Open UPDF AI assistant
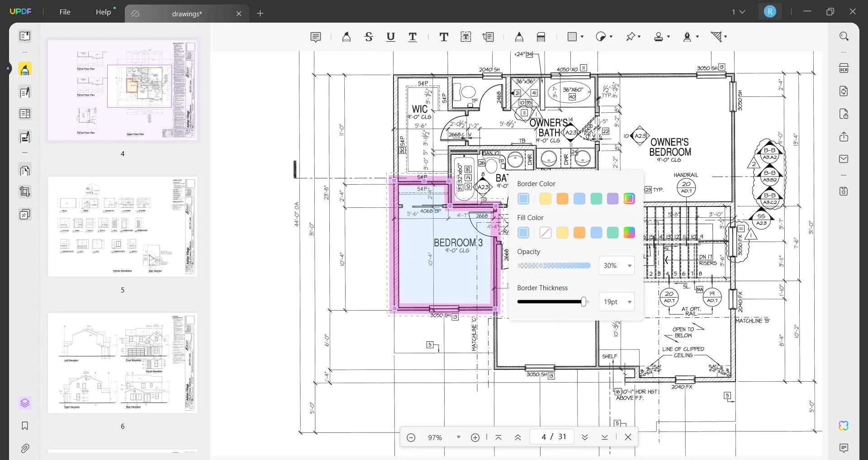 click(x=844, y=426)
